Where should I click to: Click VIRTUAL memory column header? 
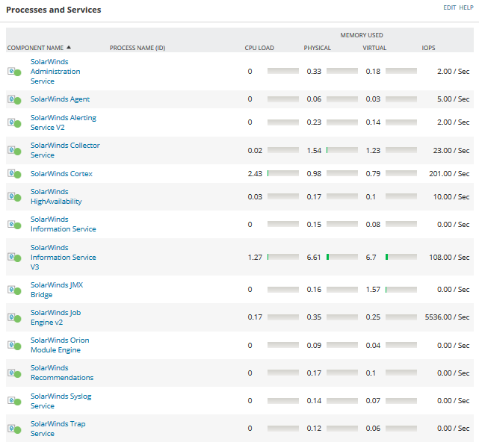tap(374, 48)
